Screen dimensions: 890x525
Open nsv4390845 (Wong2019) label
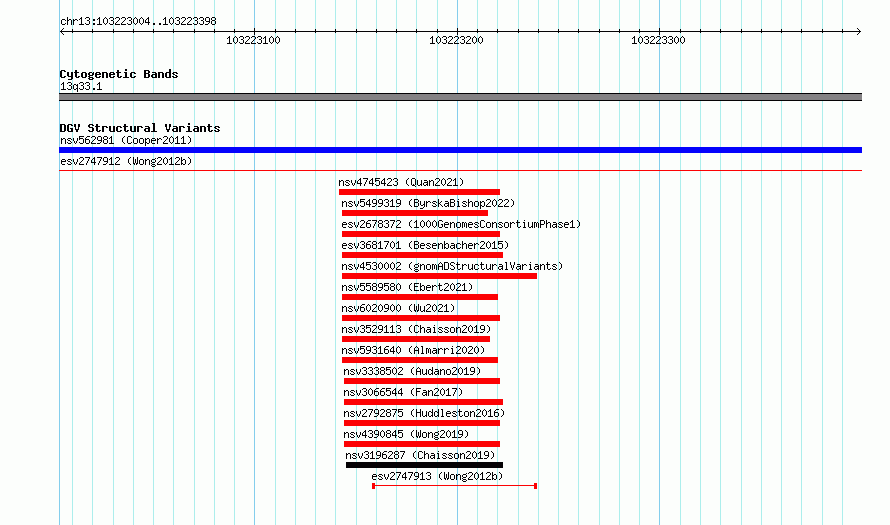(x=406, y=434)
